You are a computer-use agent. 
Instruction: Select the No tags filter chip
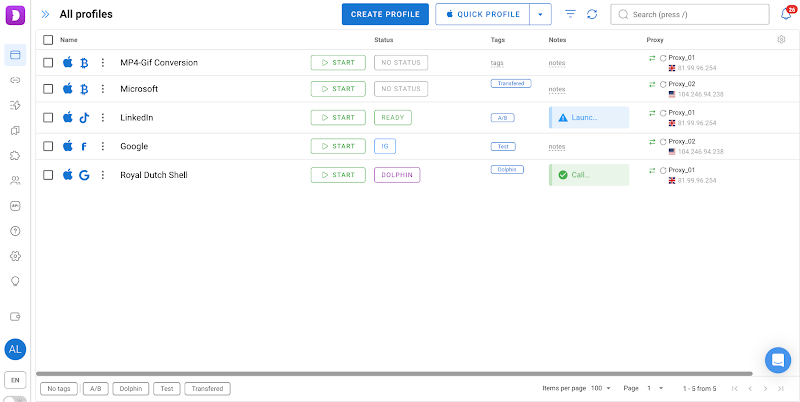(58, 388)
